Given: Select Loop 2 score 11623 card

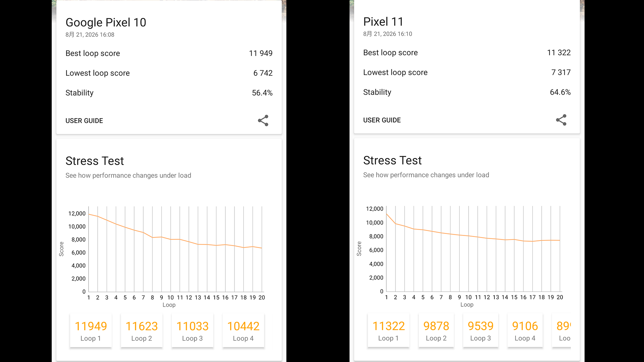Looking at the screenshot, I should (142, 330).
